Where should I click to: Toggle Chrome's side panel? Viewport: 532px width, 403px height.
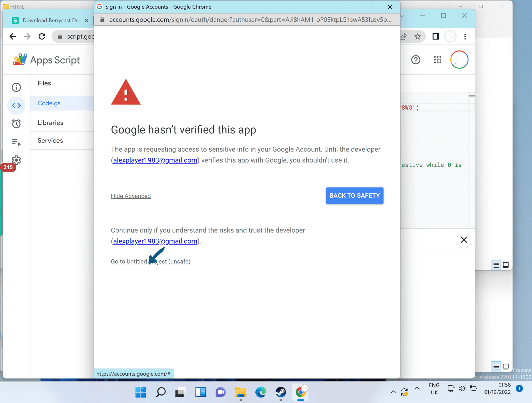tap(435, 36)
